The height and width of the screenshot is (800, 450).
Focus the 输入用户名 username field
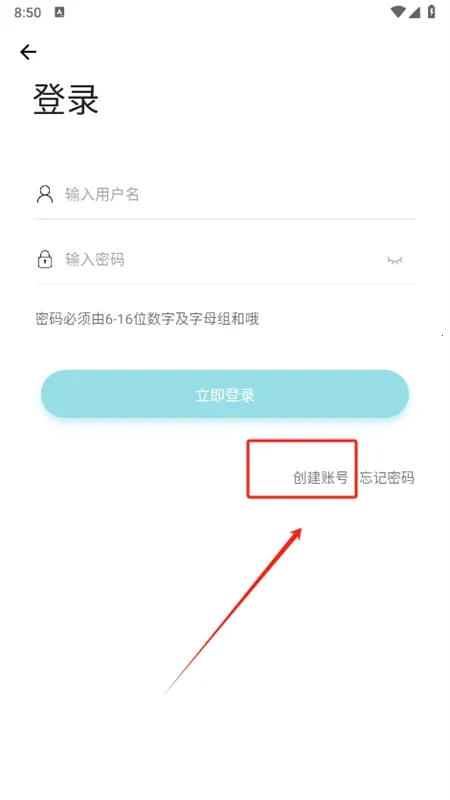tap(225, 194)
